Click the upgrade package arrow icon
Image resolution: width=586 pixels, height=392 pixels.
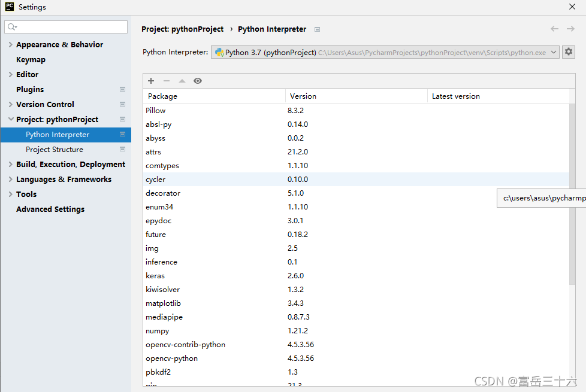(x=182, y=81)
